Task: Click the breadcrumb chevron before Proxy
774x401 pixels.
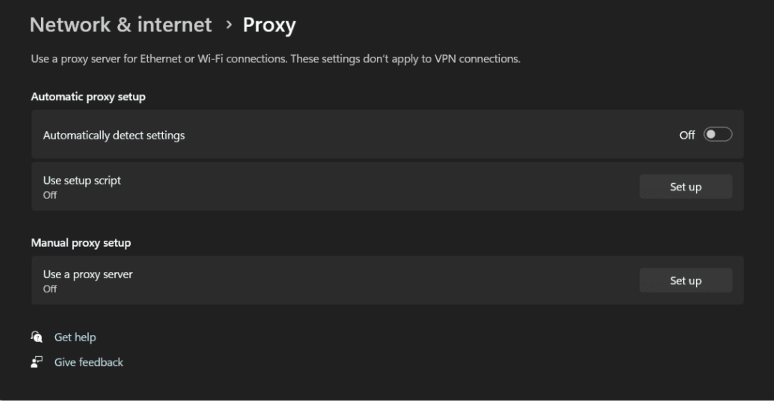Action: pos(228,25)
